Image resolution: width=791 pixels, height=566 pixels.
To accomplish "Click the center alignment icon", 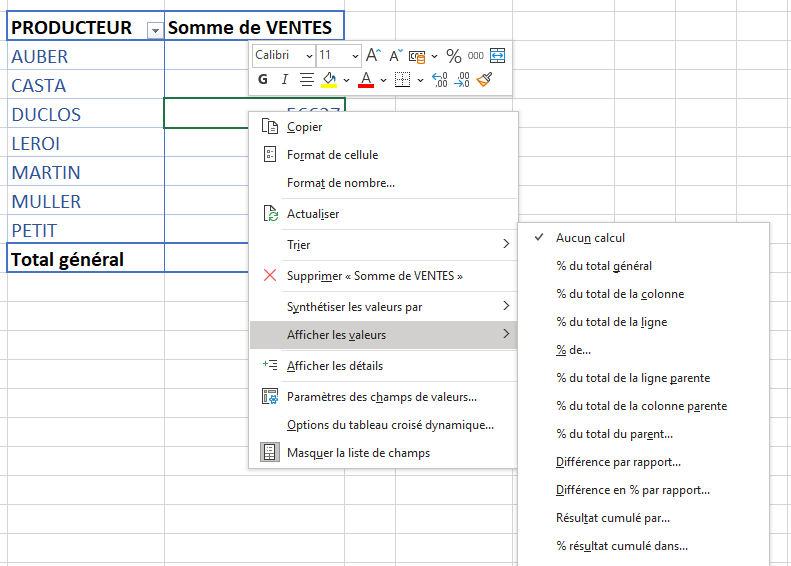I will (307, 80).
